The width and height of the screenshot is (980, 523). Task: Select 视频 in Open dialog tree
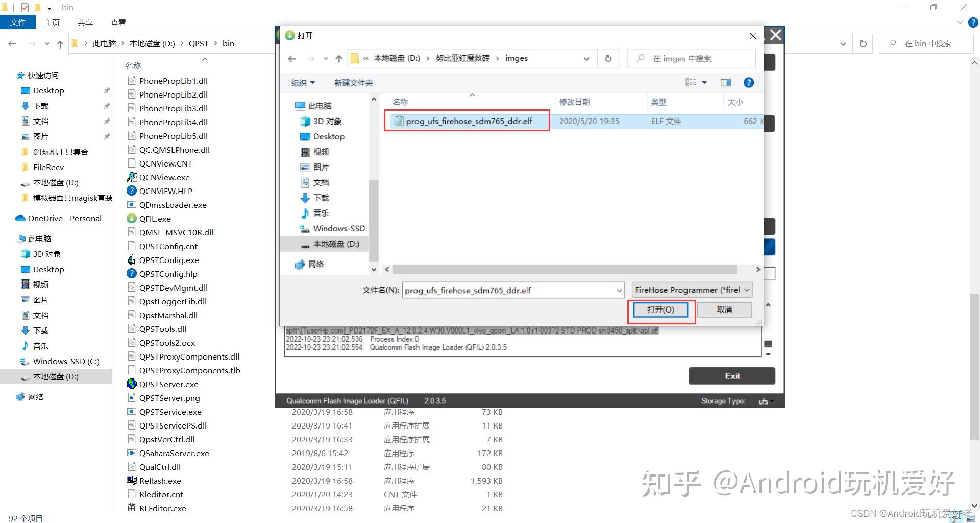314,152
